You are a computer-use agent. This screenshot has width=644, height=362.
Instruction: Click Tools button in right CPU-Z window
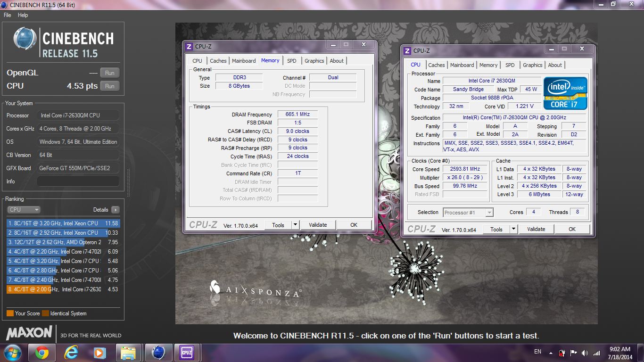click(496, 229)
